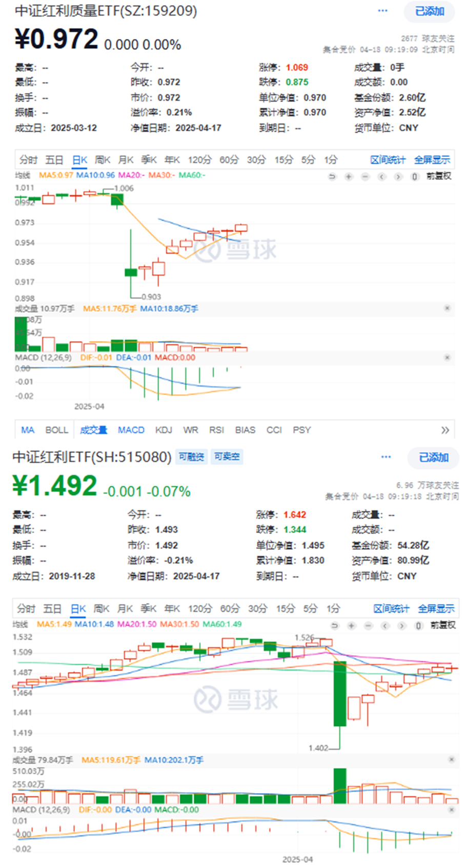Pan the 515080 chart left
The height and width of the screenshot is (868, 467).
tap(385, 625)
